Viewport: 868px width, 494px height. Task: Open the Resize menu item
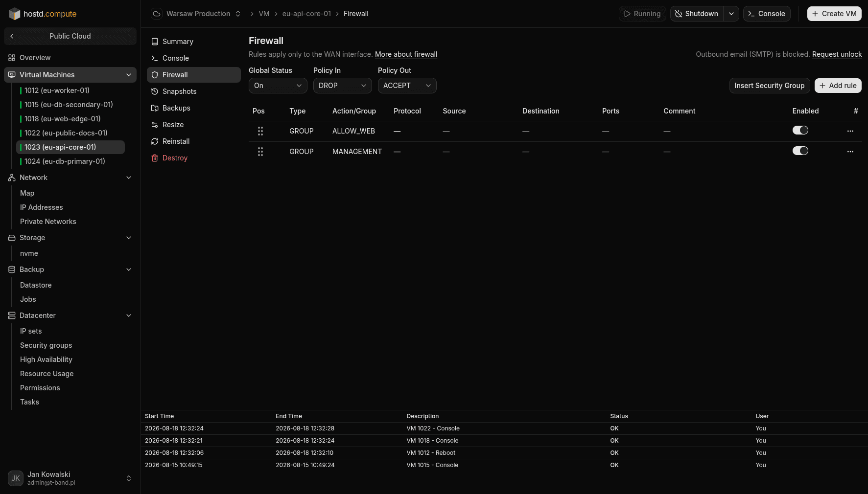[x=194, y=125]
